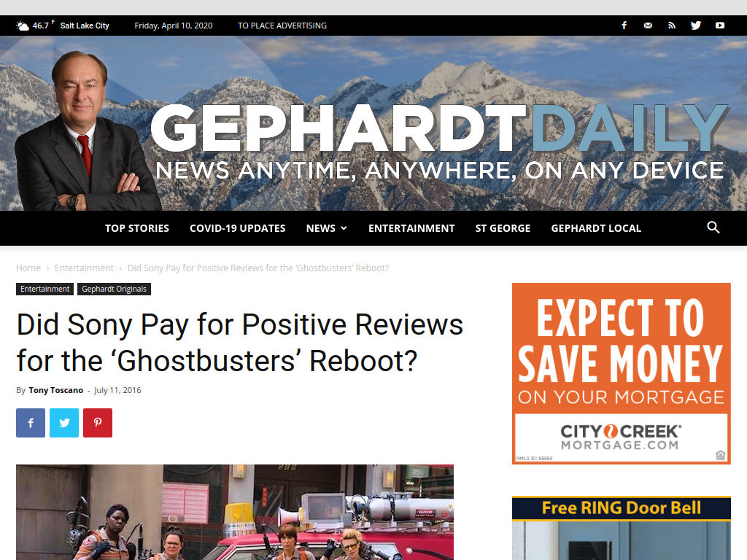Image resolution: width=747 pixels, height=560 pixels.
Task: Click the Home breadcrumb link
Action: point(28,268)
